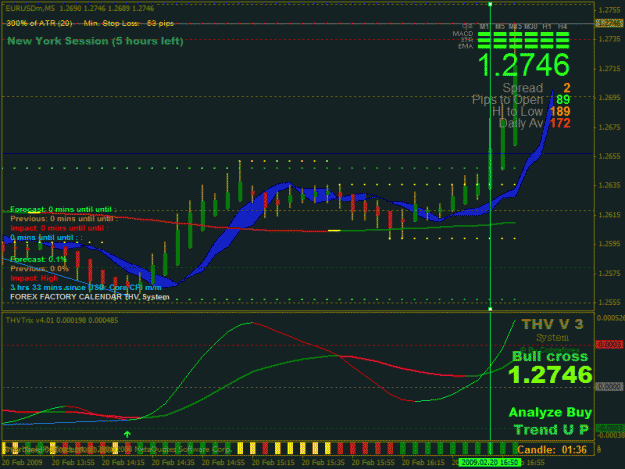This screenshot has height=469, width=625.
Task: Click the Trend U P label
Action: point(551,430)
